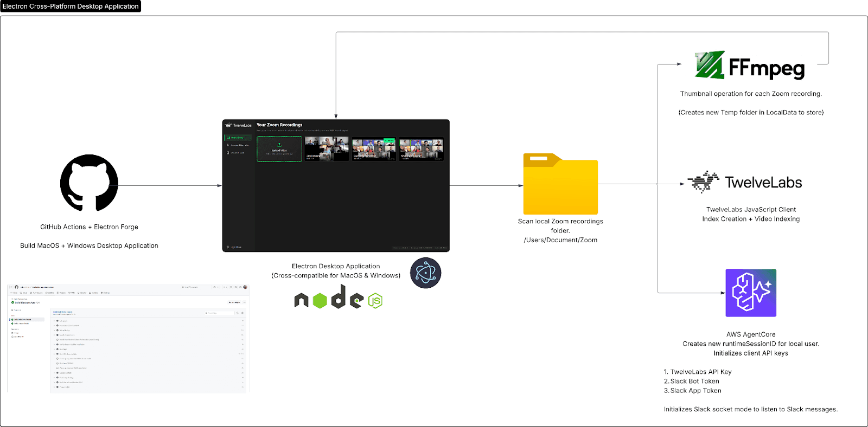Image resolution: width=868 pixels, height=427 pixels.
Task: Click the 'Your Zoom Recordings' heading
Action: (x=279, y=125)
